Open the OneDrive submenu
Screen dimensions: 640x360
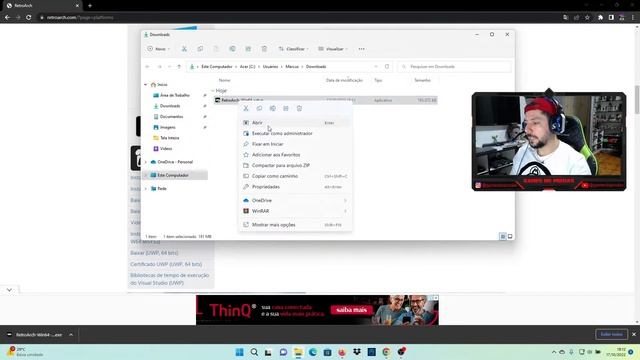(296, 200)
